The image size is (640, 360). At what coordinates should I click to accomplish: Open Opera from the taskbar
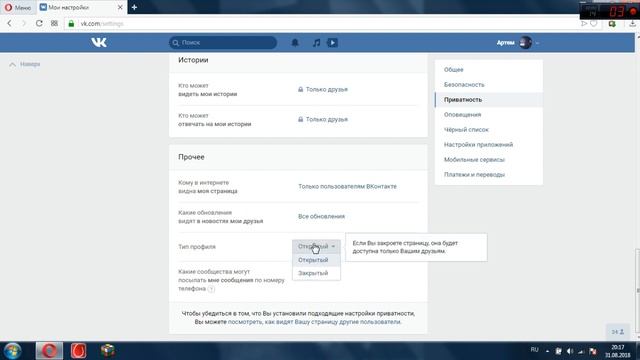(x=49, y=351)
